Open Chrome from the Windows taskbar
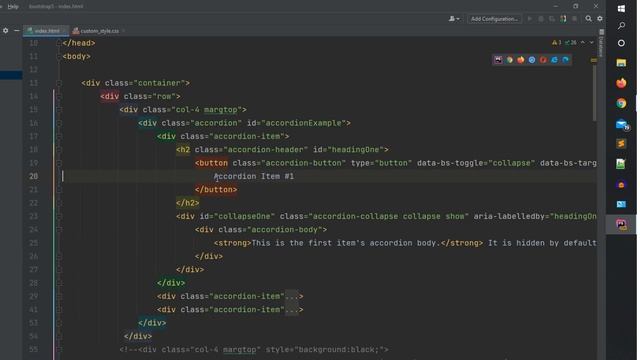The width and height of the screenshot is (640, 360). tap(621, 103)
